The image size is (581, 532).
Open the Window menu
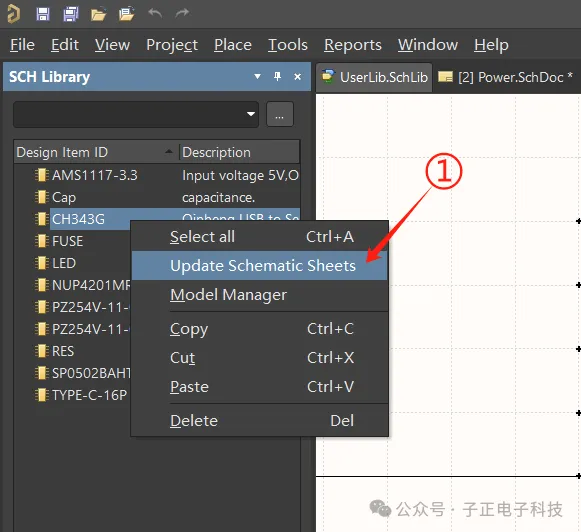pyautogui.click(x=428, y=45)
